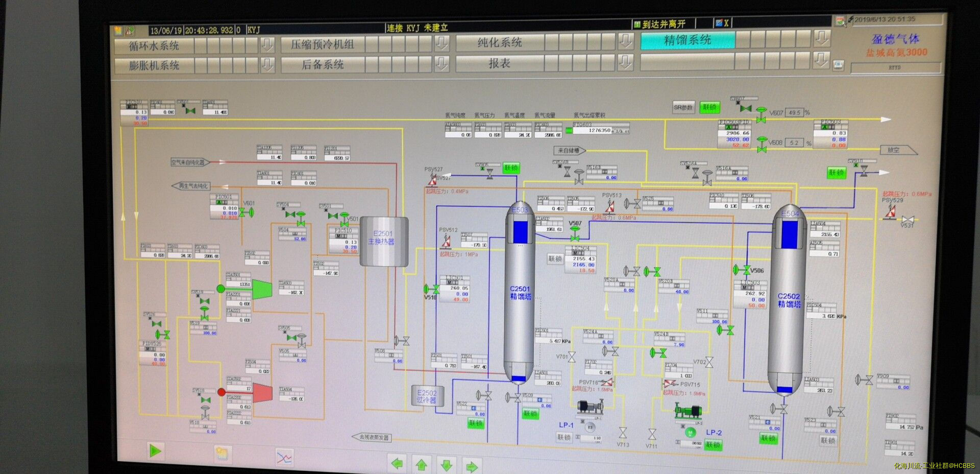Switch to the 循环水系统 tab
Image resolution: width=980 pixels, height=474 pixels.
point(154,46)
